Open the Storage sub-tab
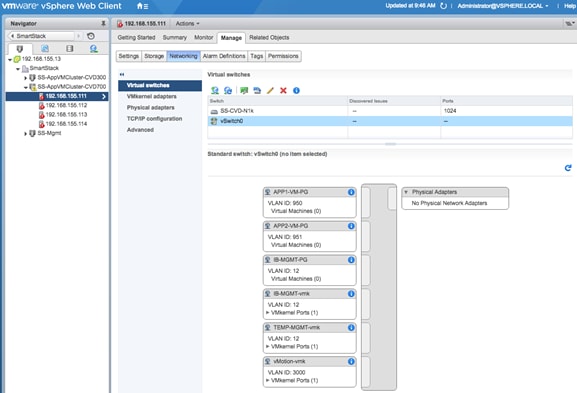 154,56
